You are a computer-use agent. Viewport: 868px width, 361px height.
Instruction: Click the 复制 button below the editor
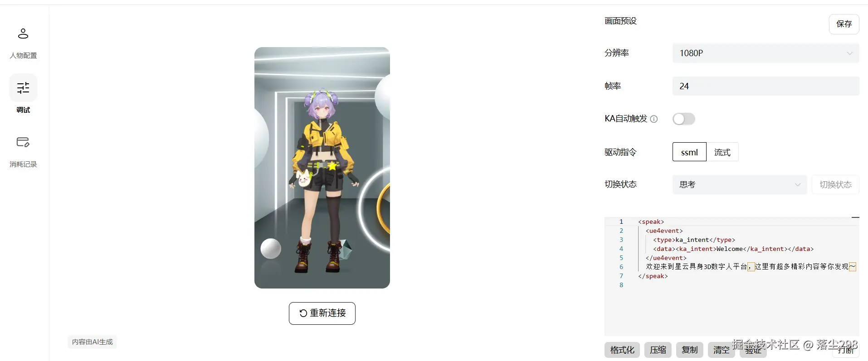click(690, 350)
